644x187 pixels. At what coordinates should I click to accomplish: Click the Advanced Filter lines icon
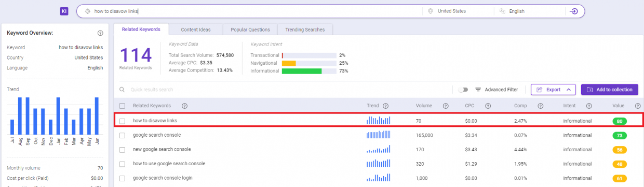pos(478,90)
